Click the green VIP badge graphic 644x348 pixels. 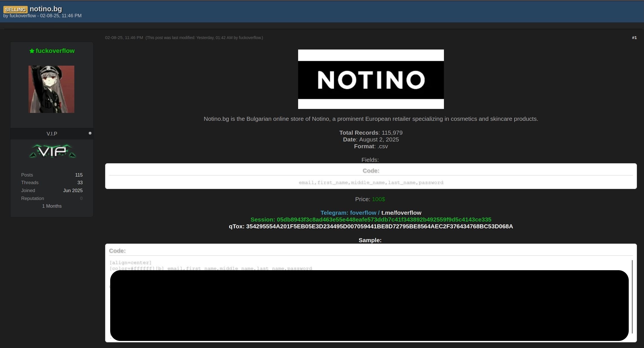[53, 151]
